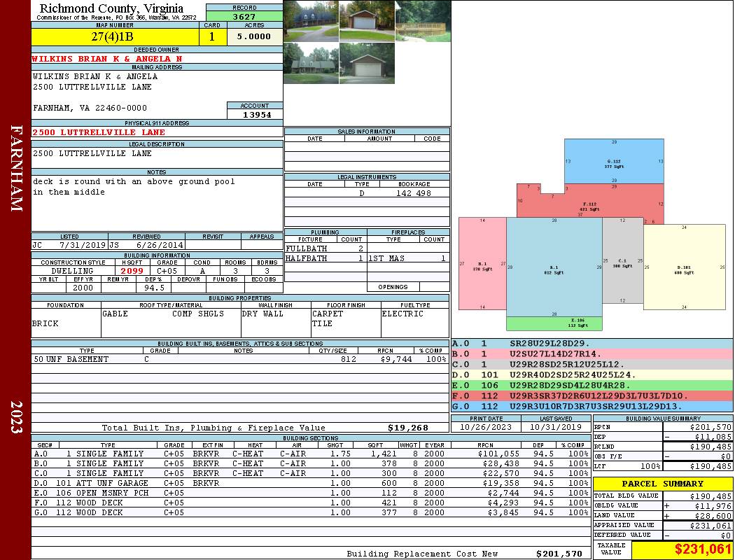Click the top blue G.112 deck section
This screenshot has height=560, width=735.
point(614,161)
